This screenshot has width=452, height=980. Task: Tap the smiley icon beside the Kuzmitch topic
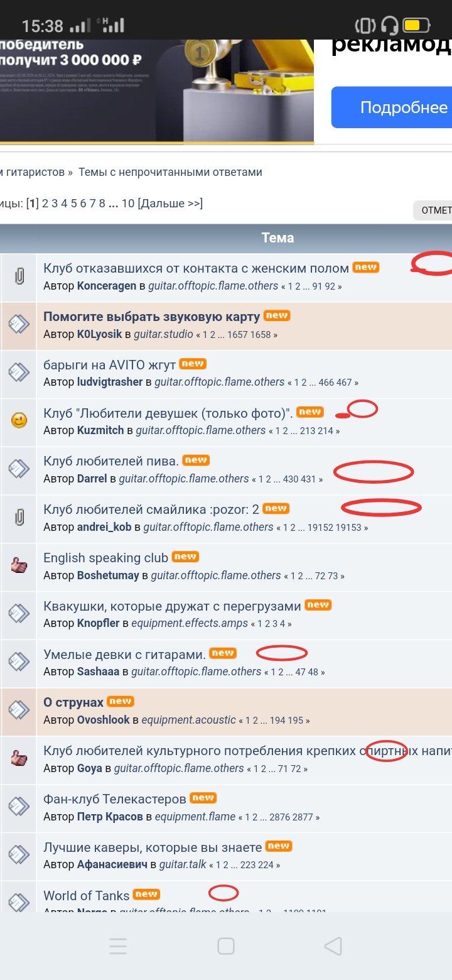click(19, 421)
